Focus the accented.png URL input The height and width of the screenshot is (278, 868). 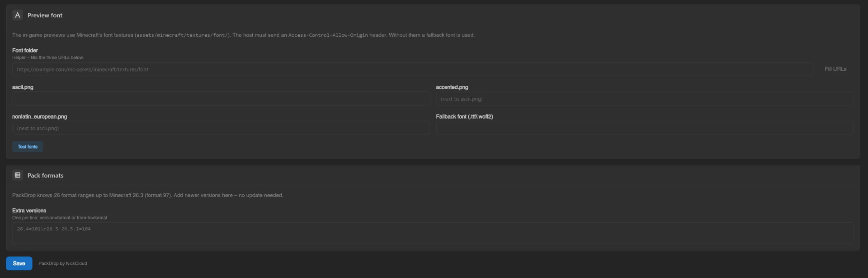click(x=645, y=99)
